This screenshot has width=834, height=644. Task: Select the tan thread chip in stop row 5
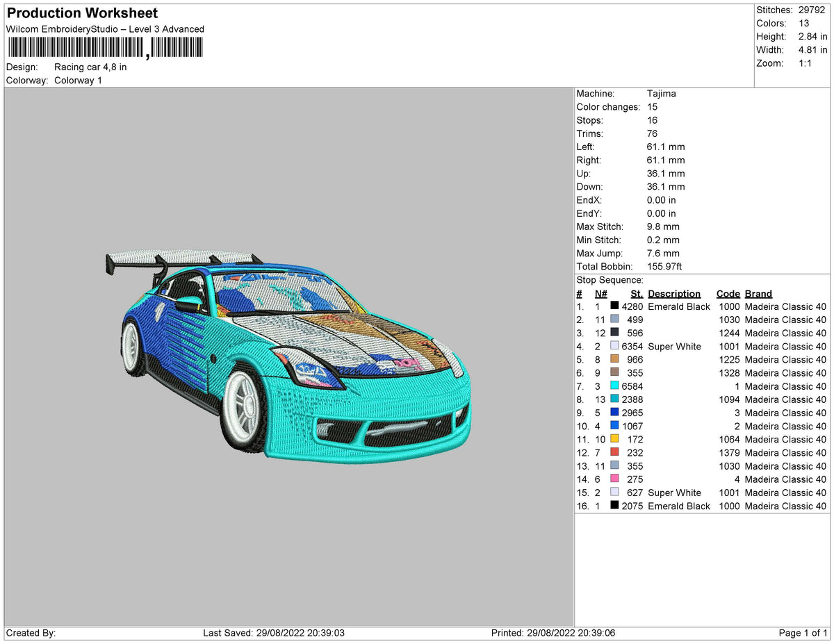click(x=614, y=359)
